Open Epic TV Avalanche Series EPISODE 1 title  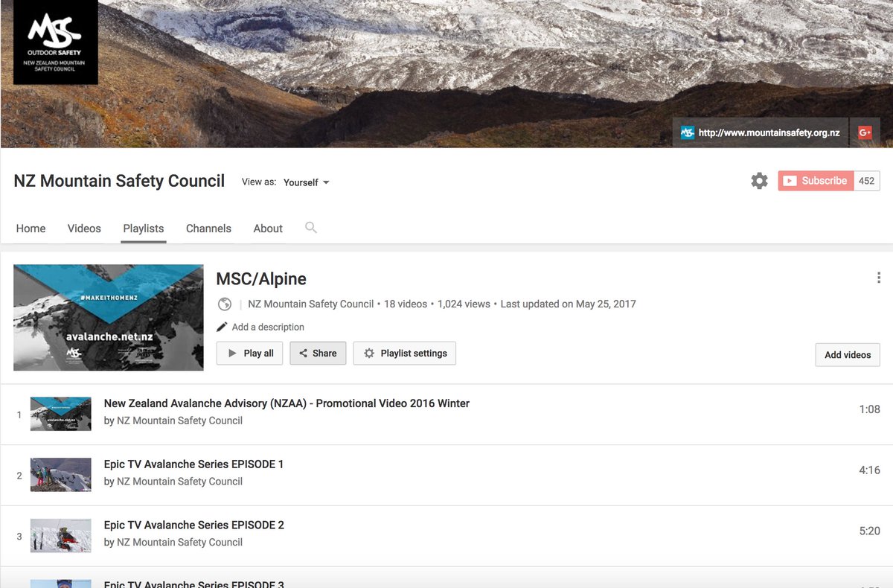coord(193,464)
